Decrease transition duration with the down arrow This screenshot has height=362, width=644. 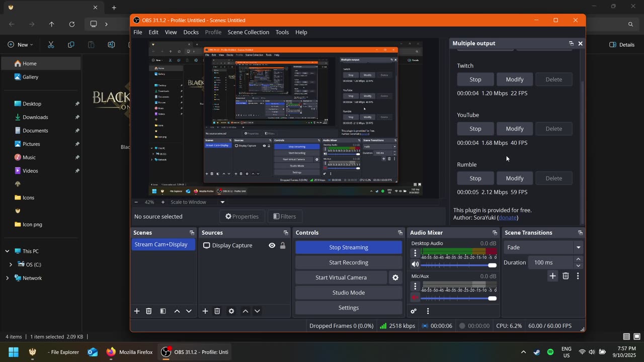tap(578, 265)
